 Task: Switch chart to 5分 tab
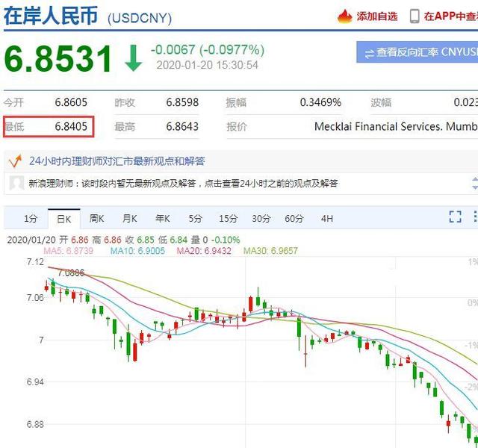pyautogui.click(x=195, y=219)
